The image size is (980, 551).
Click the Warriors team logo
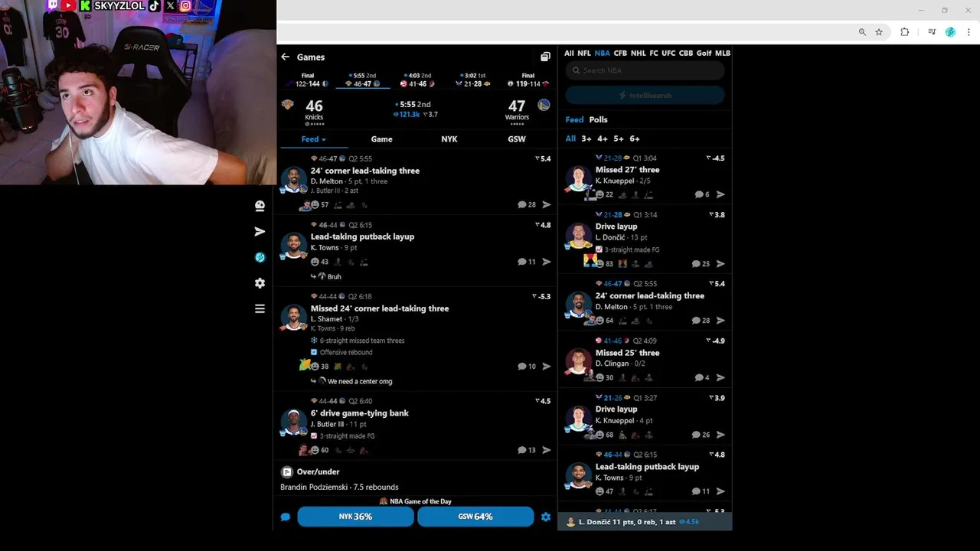(544, 105)
